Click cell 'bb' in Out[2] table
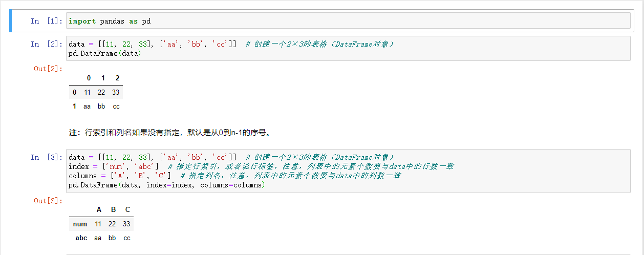644x255 pixels. (x=101, y=107)
